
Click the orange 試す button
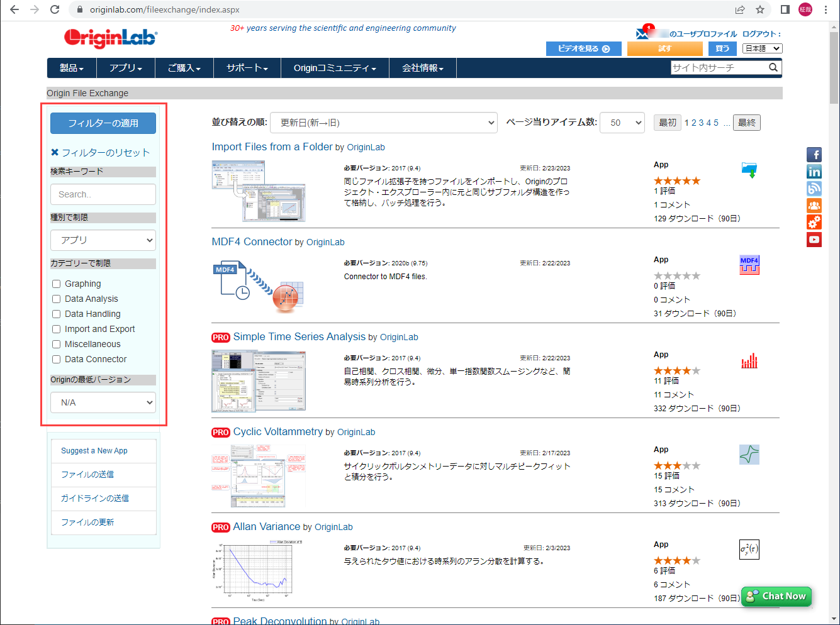pyautogui.click(x=665, y=48)
